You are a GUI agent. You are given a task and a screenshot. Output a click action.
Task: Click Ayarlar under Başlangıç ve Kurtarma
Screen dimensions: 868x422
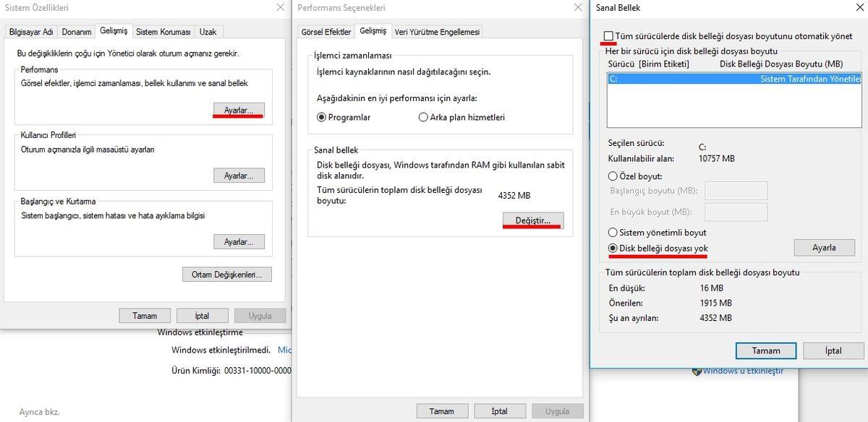(239, 241)
